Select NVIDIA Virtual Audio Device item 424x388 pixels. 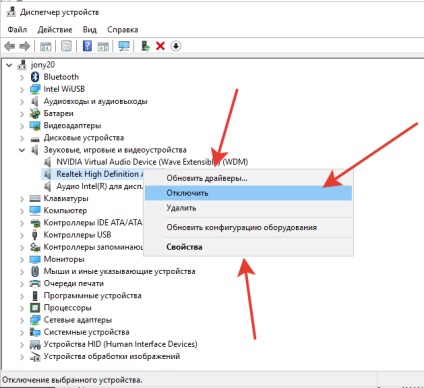pos(152,162)
